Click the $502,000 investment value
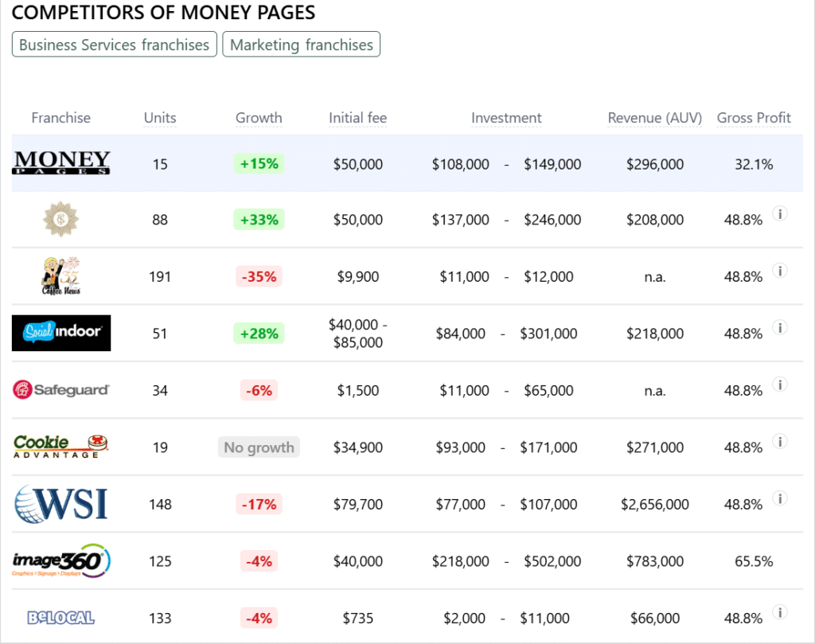The image size is (815, 644). [552, 561]
